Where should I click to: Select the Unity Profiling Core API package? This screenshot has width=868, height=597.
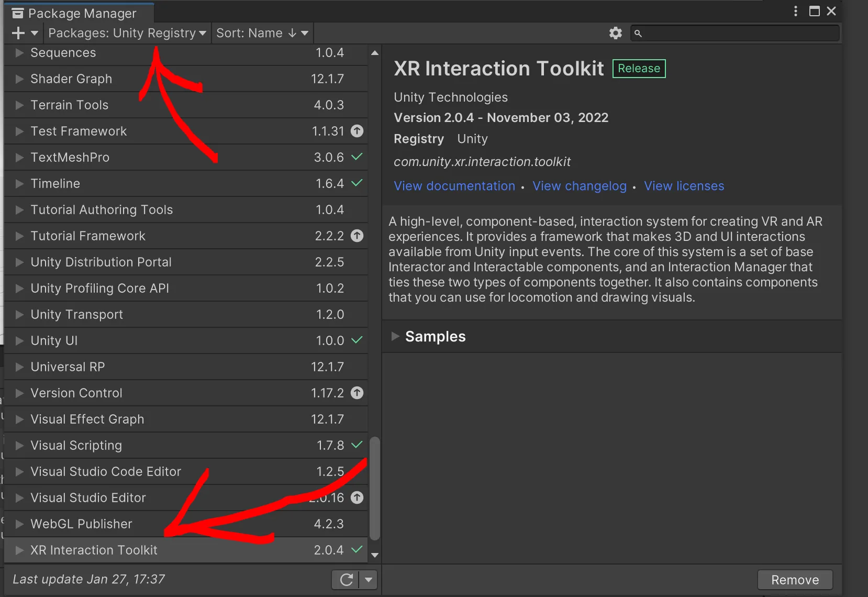pos(186,288)
